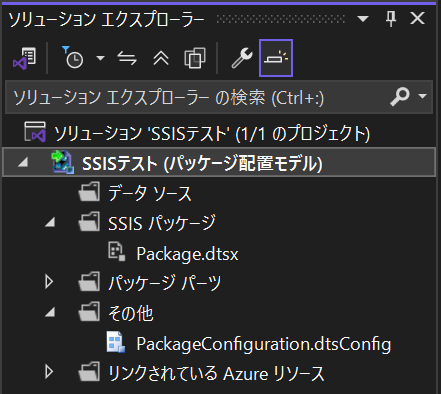The image size is (441, 394).
Task: Switch between solution and folder views
Action: (24, 58)
